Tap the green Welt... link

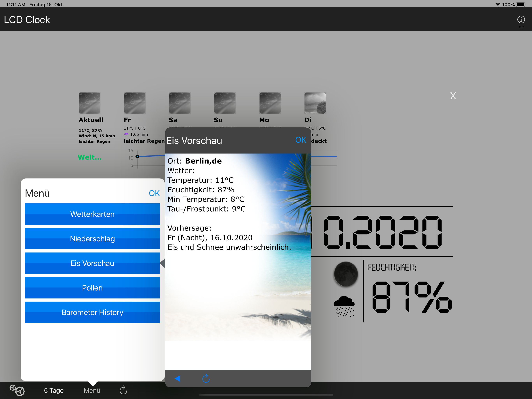click(89, 157)
